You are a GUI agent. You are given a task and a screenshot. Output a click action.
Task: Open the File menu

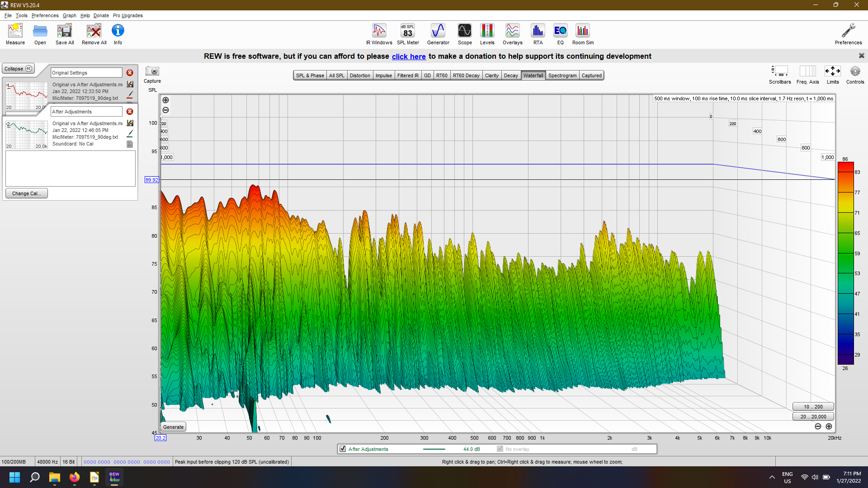pyautogui.click(x=8, y=15)
